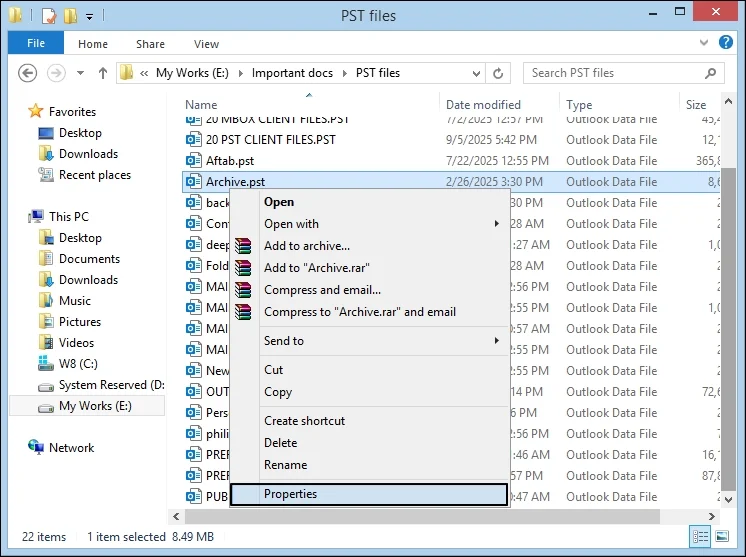
Task: Choose Compress and email... option
Action: [x=369, y=290]
